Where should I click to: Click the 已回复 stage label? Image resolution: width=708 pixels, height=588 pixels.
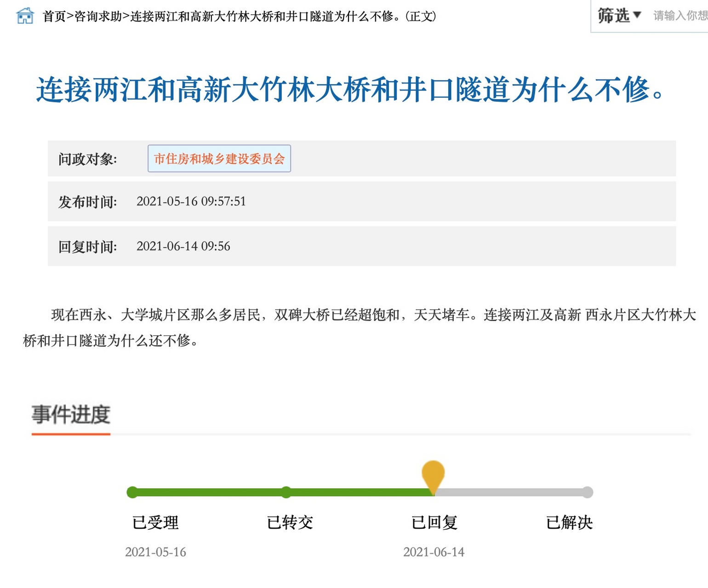(x=434, y=522)
